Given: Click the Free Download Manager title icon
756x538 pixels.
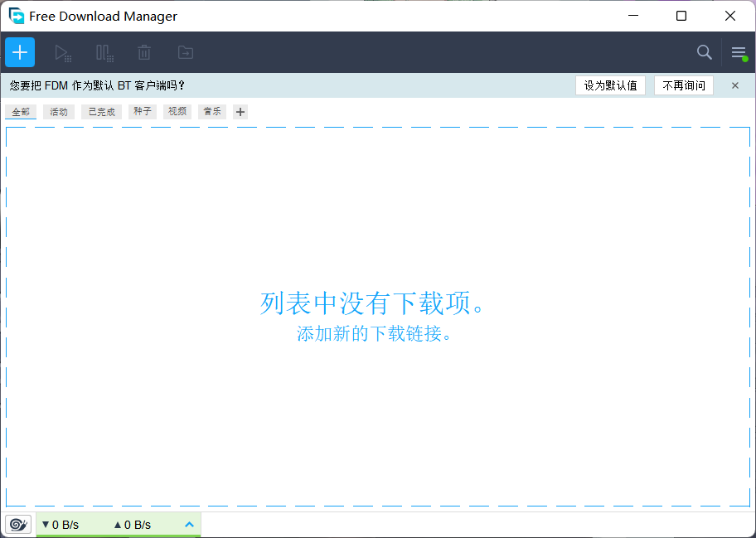Looking at the screenshot, I should pos(17,16).
